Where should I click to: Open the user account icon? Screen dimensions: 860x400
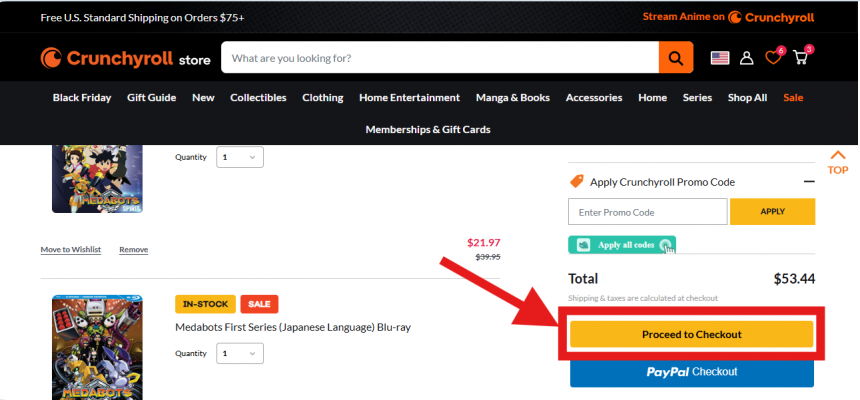pyautogui.click(x=746, y=58)
